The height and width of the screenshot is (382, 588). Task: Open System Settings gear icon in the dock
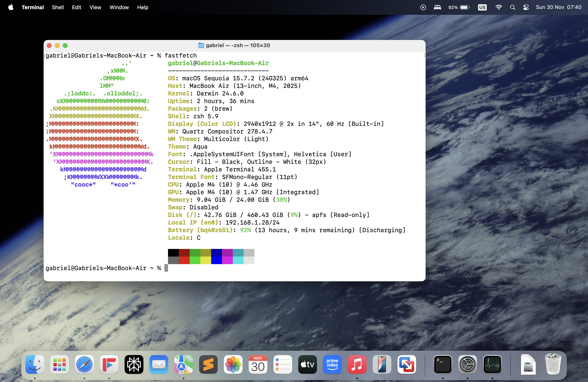[x=467, y=364]
